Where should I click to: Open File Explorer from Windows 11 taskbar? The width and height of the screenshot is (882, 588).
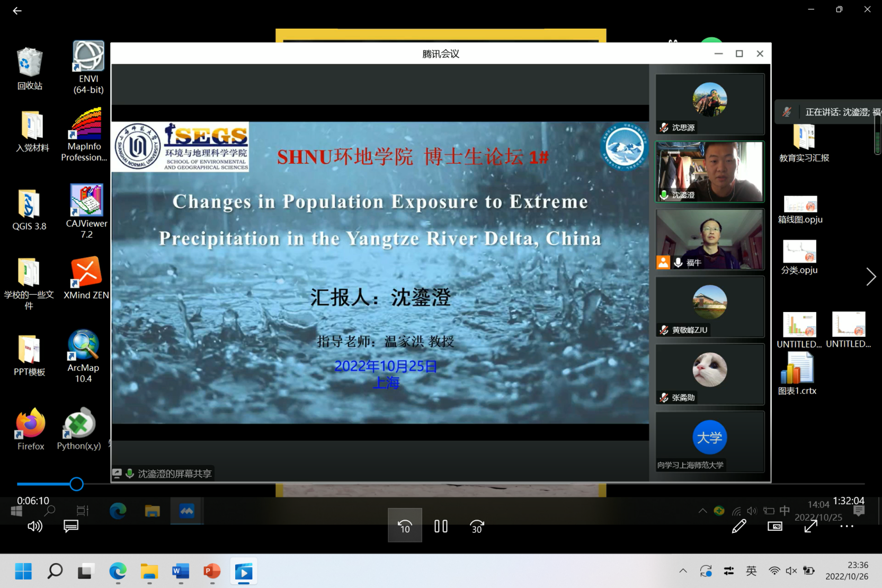point(149,571)
